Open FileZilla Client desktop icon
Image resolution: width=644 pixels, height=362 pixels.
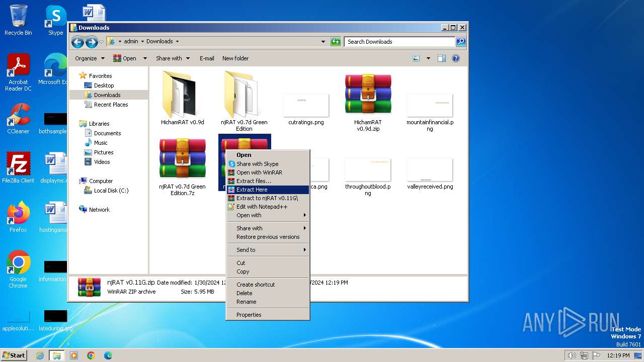click(x=18, y=167)
